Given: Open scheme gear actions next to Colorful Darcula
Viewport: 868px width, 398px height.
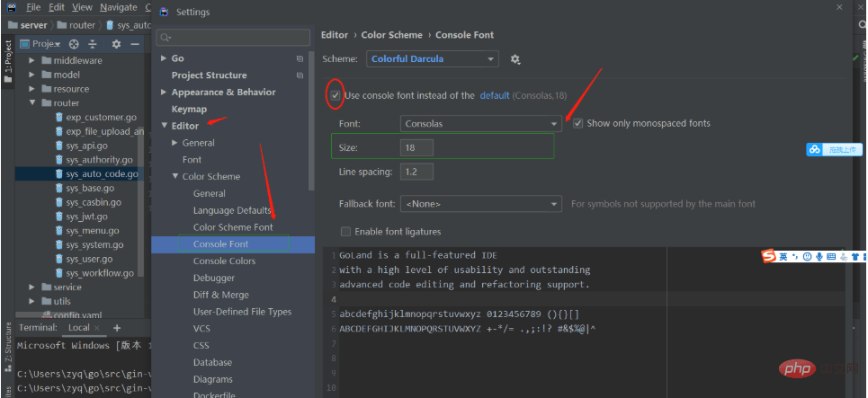Looking at the screenshot, I should [x=515, y=59].
